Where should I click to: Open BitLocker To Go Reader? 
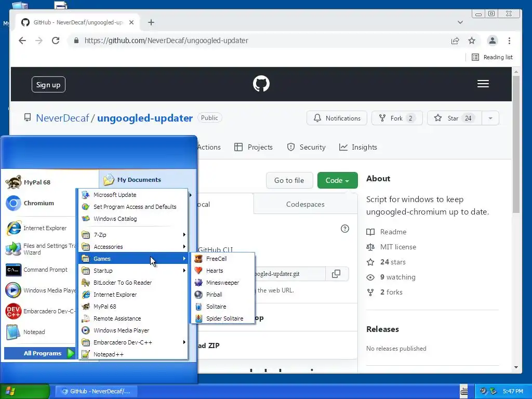tap(133, 282)
